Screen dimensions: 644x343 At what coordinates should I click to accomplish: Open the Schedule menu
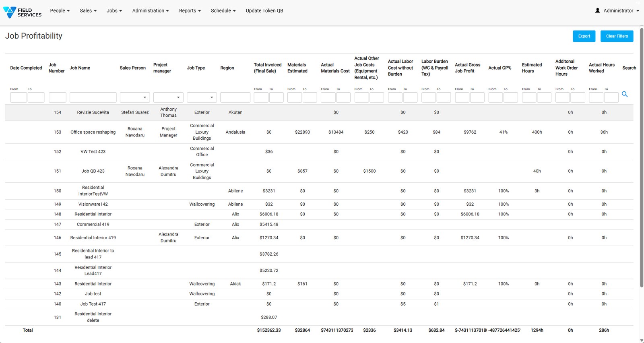tap(223, 10)
